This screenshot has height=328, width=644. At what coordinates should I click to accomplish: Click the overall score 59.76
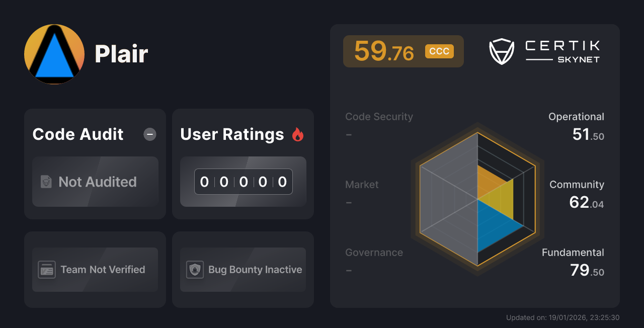pyautogui.click(x=384, y=51)
